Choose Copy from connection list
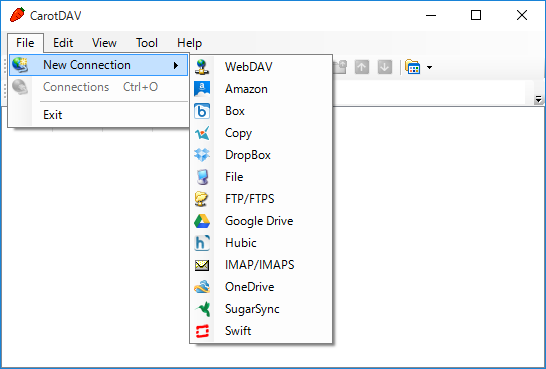The image size is (546, 369). click(261, 133)
